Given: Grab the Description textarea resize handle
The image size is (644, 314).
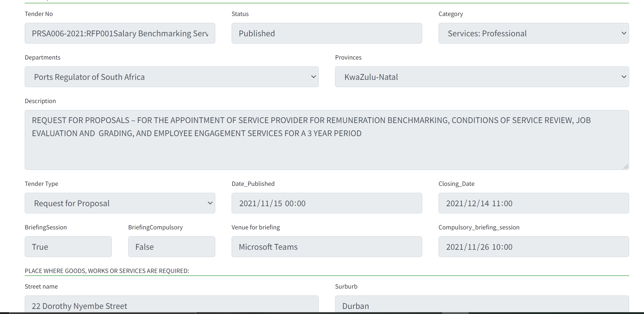Looking at the screenshot, I should tap(625, 167).
